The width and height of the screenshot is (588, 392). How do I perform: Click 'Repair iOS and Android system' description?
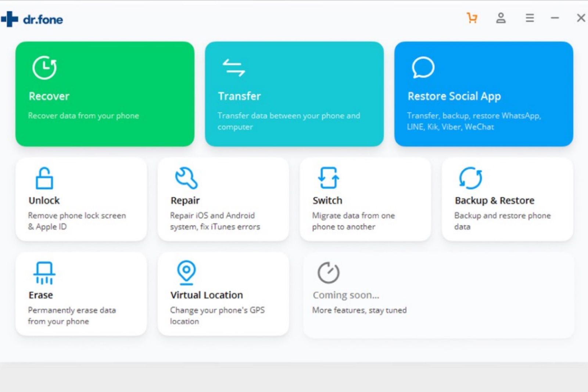coord(215,221)
